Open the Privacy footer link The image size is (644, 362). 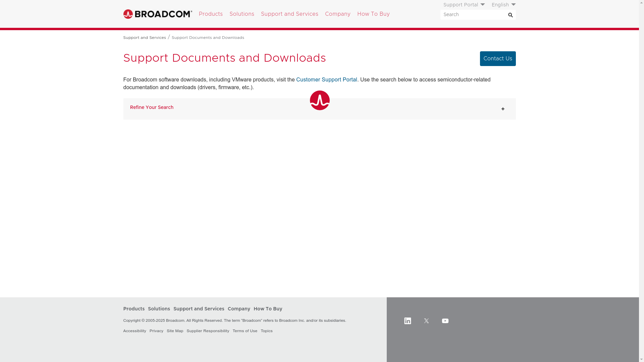point(156,331)
